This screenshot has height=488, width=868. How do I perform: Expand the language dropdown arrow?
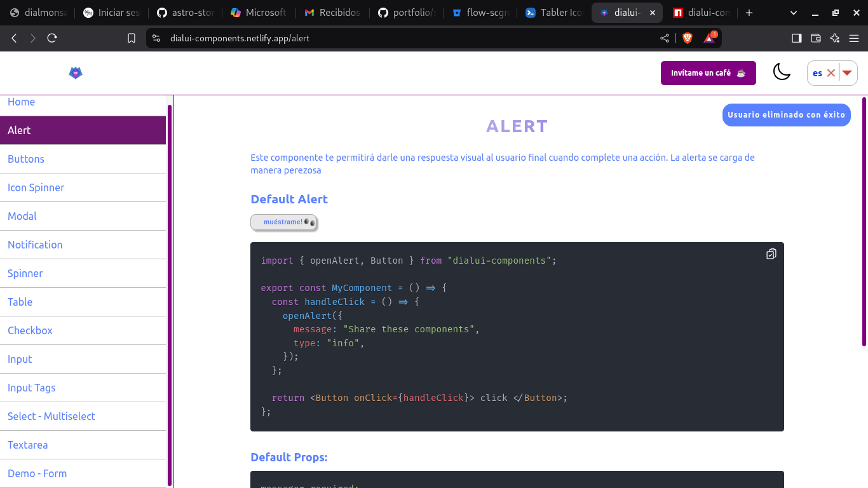pos(847,73)
